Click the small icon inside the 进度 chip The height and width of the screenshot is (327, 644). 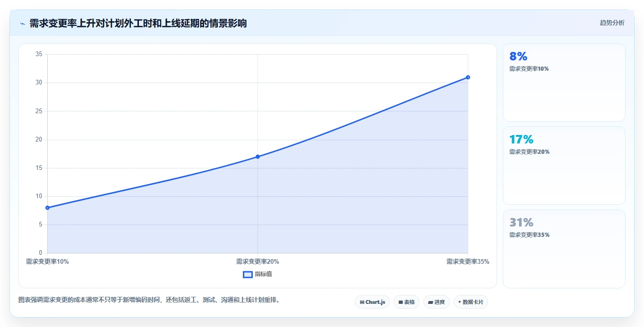[430, 302]
